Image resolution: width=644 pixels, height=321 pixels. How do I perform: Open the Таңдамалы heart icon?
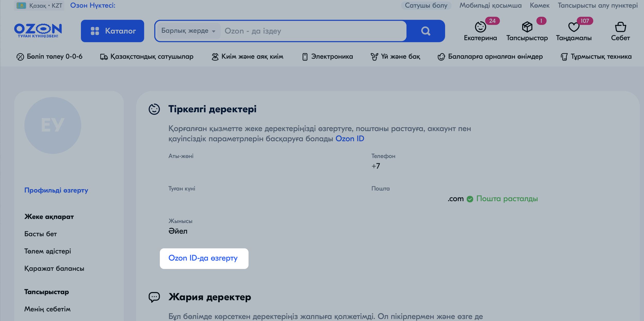pyautogui.click(x=574, y=27)
